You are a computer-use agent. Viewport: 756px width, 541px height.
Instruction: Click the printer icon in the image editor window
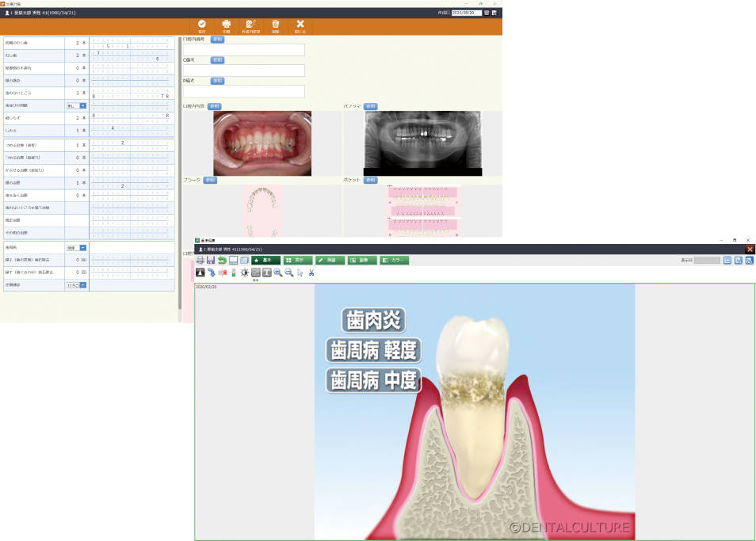click(x=200, y=260)
